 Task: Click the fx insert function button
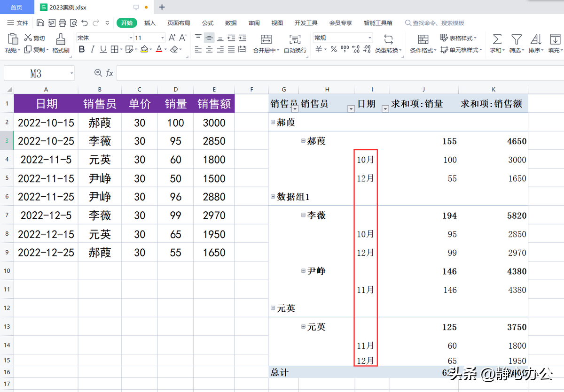(110, 73)
